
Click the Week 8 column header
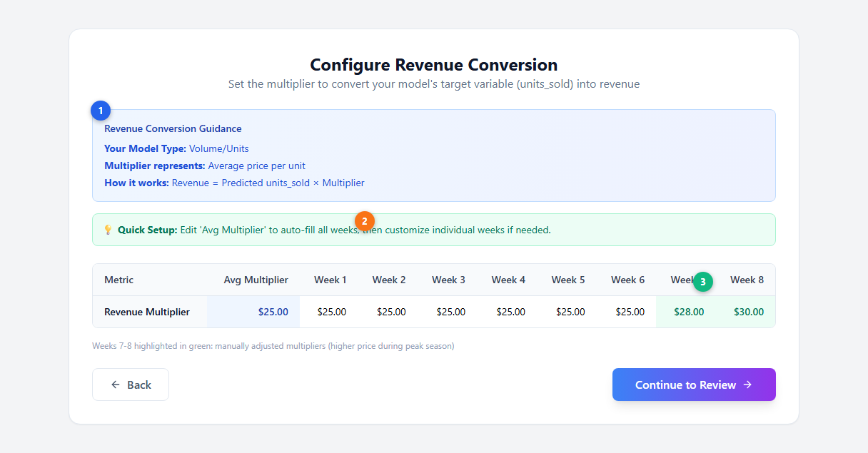click(x=747, y=280)
